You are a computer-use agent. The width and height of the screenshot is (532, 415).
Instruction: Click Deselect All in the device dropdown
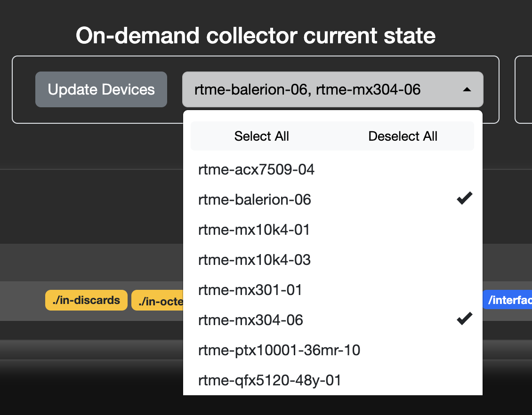coord(403,136)
